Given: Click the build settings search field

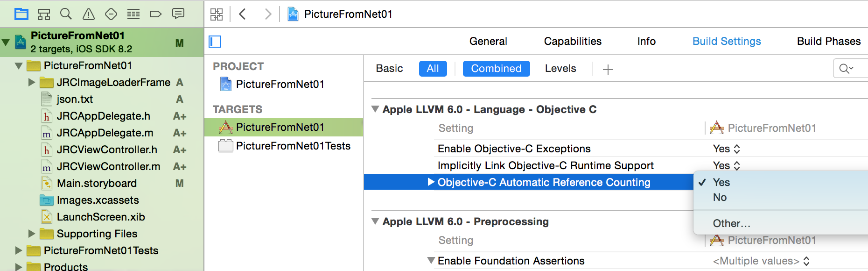Looking at the screenshot, I should 850,69.
